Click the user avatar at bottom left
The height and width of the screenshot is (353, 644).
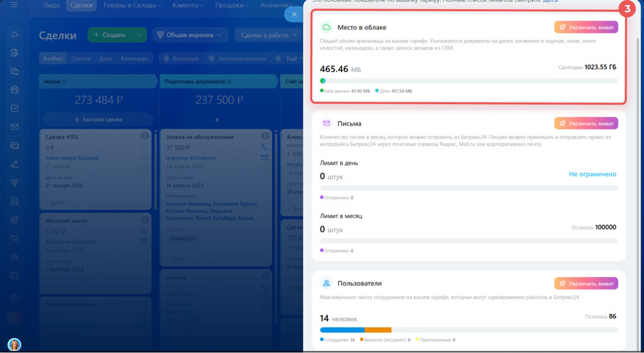(x=14, y=344)
